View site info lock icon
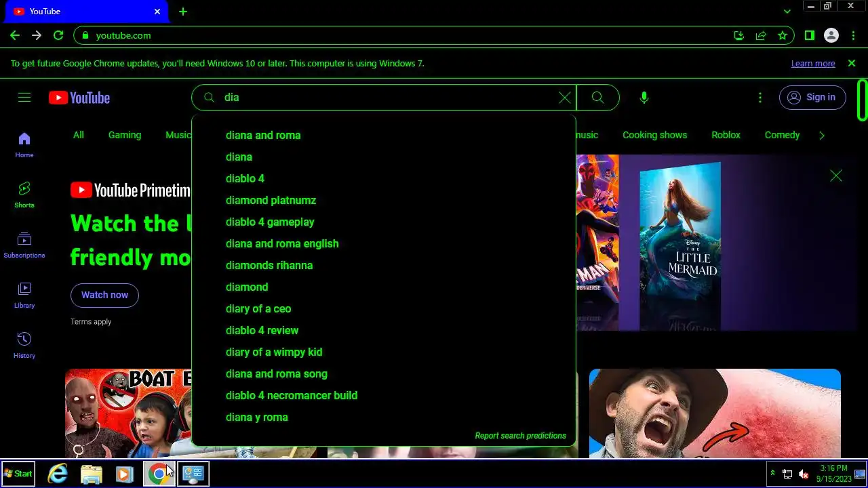This screenshot has width=868, height=488. [85, 35]
